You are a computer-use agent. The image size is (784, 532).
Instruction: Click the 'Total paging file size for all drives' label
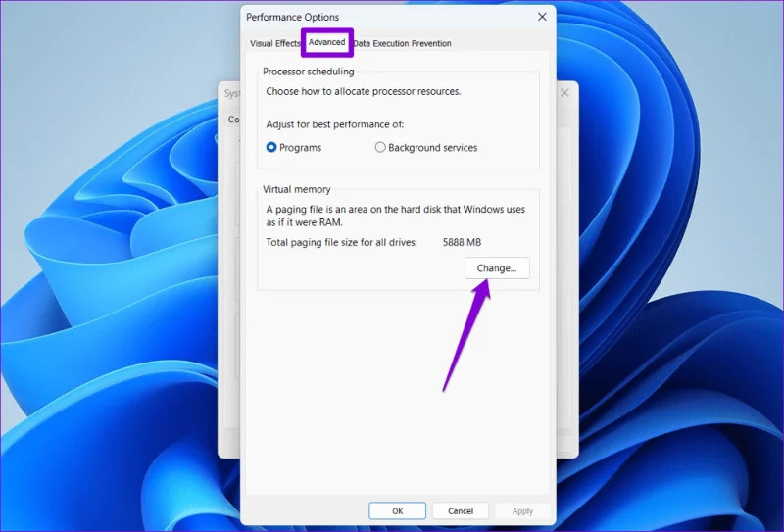tap(341, 243)
